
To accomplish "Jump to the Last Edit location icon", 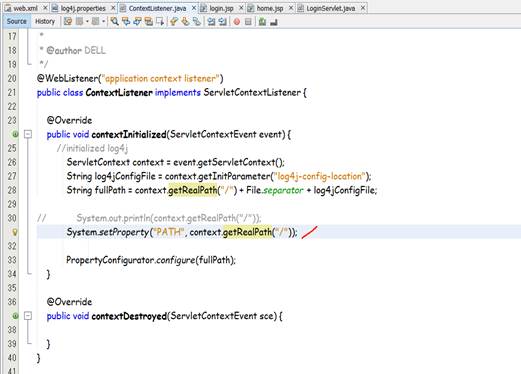I will coord(68,22).
